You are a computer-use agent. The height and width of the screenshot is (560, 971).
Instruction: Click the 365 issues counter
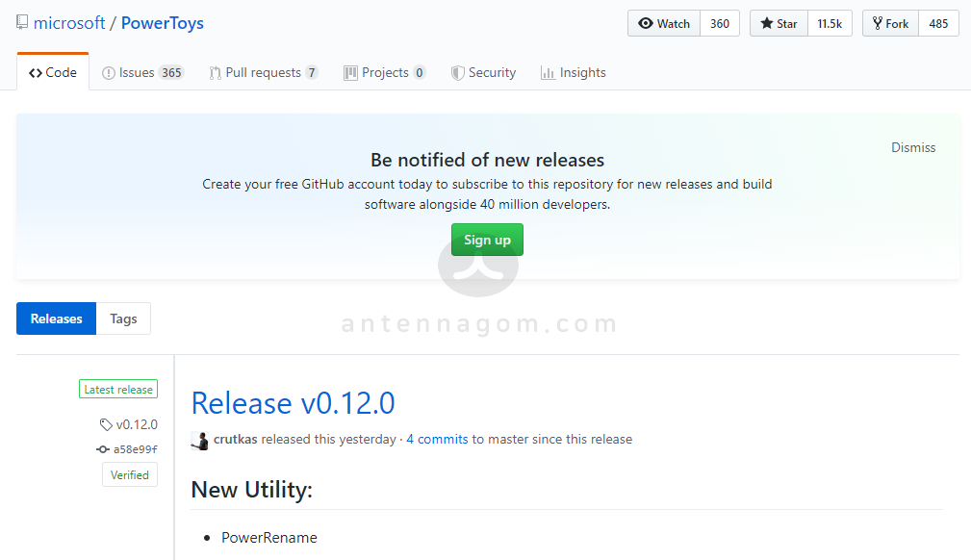click(x=171, y=72)
